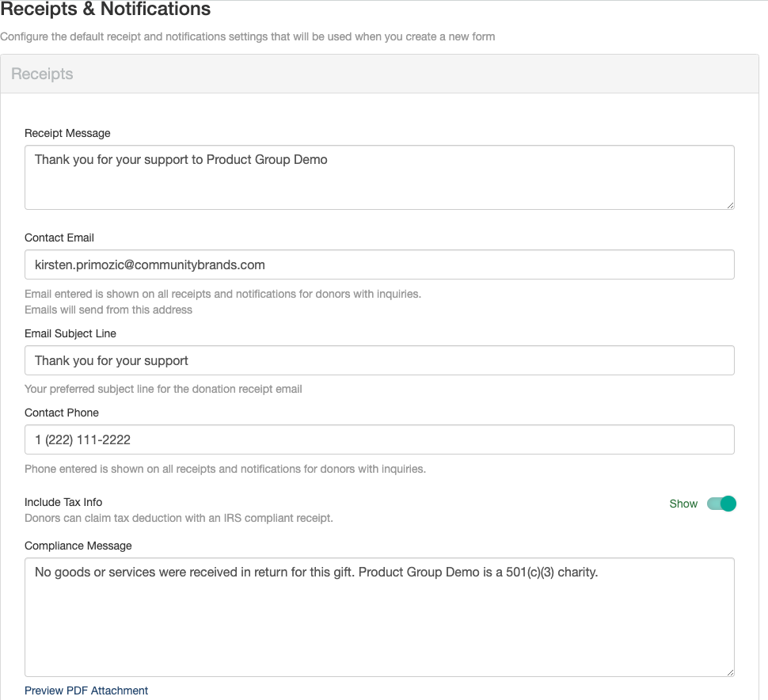Click the "Emails will send from this address" hint
Viewport: 768px width, 700px height.
click(x=108, y=310)
